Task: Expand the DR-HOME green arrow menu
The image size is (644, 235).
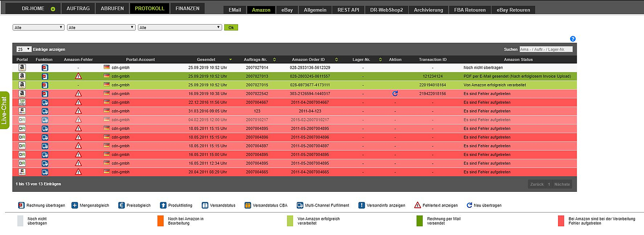Action: coord(53,9)
